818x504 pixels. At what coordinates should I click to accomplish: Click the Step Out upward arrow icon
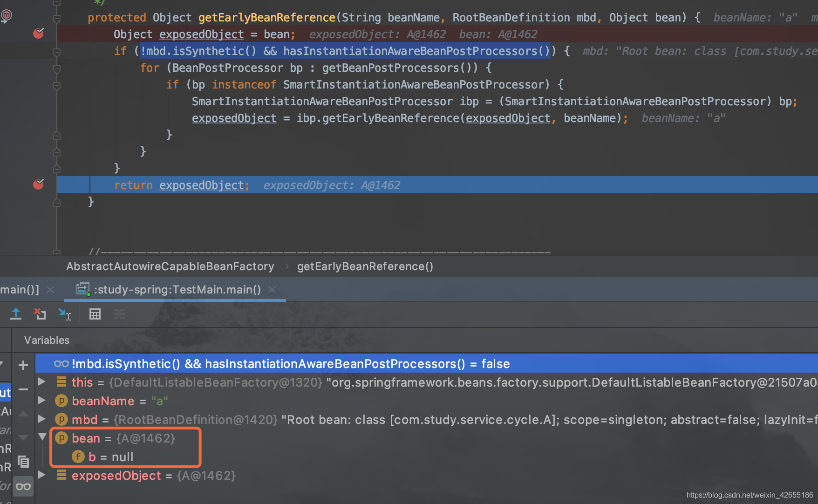click(16, 314)
